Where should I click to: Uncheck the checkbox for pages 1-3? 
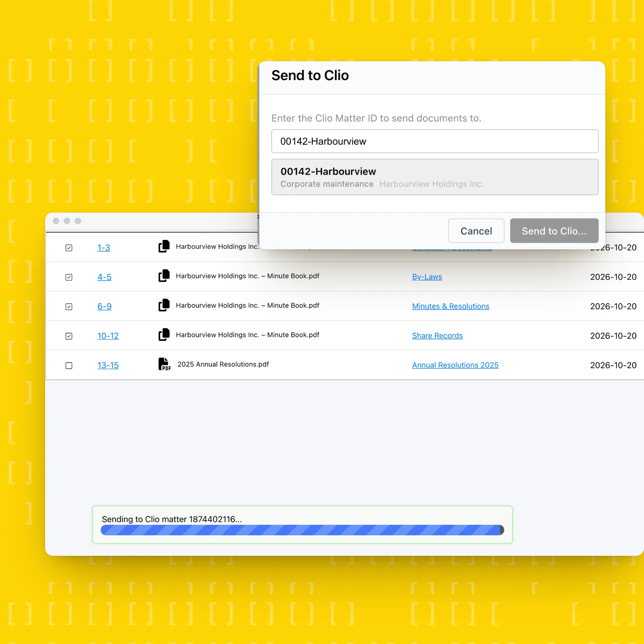coord(69,248)
